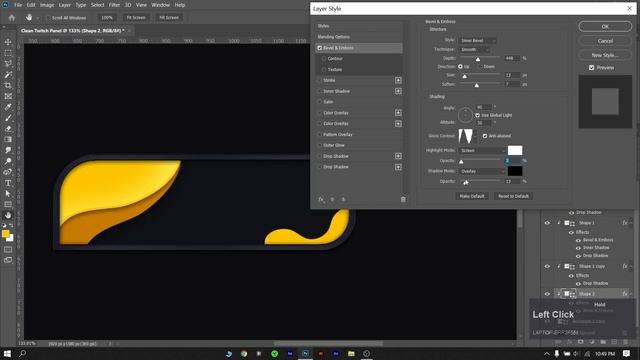This screenshot has height=360, width=640.
Task: Open the Window menu
Action: [x=160, y=5]
